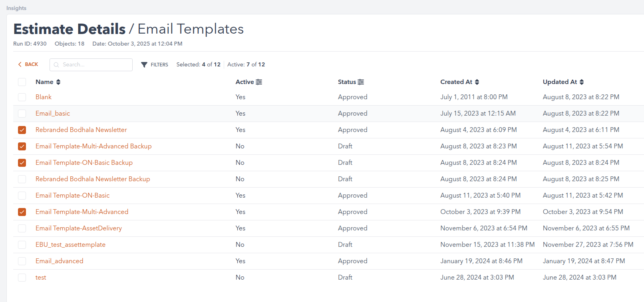Open the EBU_test_assettemplate link
Screen dimensions: 644x302
70,245
